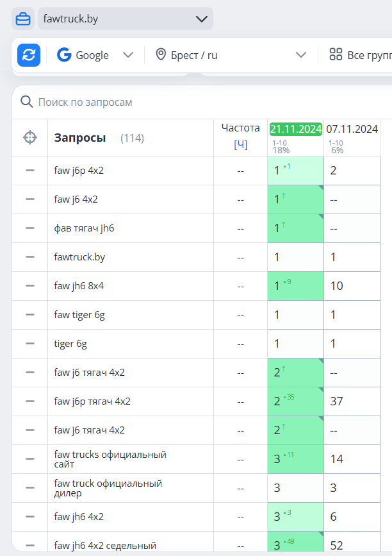This screenshot has height=556, width=392.
Task: Click the briefcase project icon
Action: (23, 19)
